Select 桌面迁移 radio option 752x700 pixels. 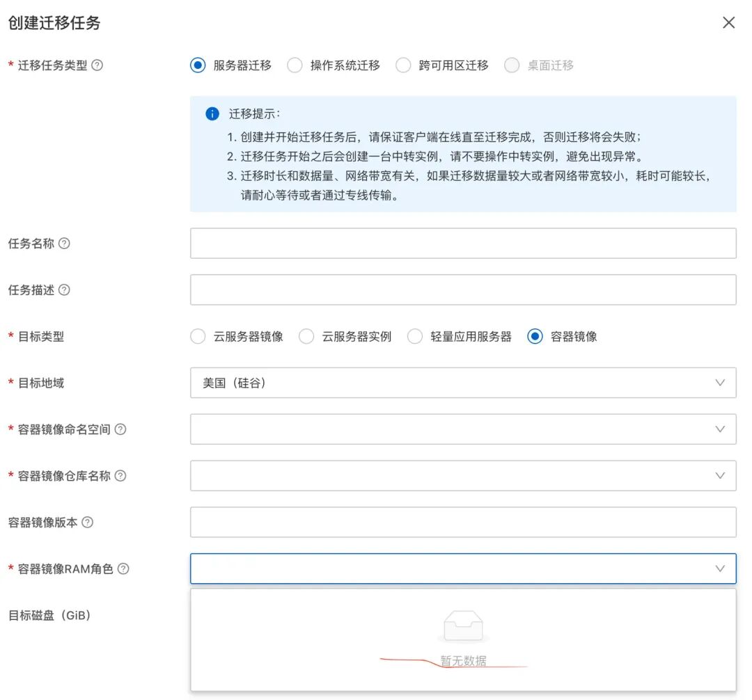[512, 65]
